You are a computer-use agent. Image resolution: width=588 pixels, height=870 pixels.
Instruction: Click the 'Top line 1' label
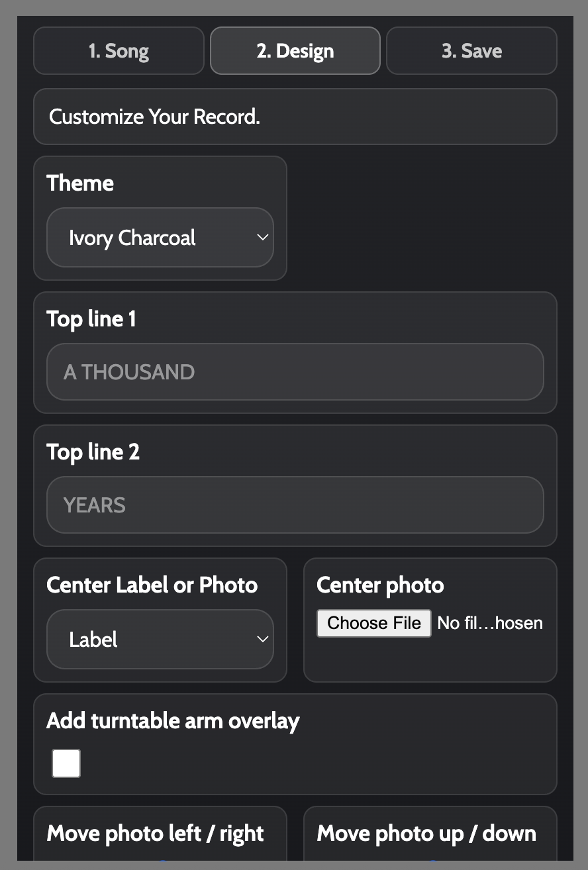click(91, 319)
